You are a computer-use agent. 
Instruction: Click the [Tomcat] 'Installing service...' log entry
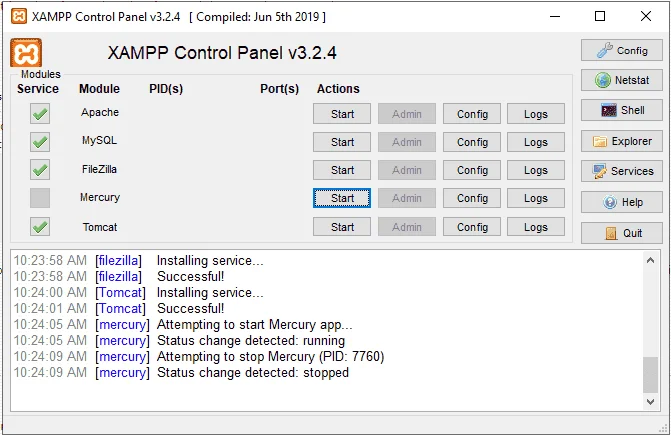tap(210, 293)
